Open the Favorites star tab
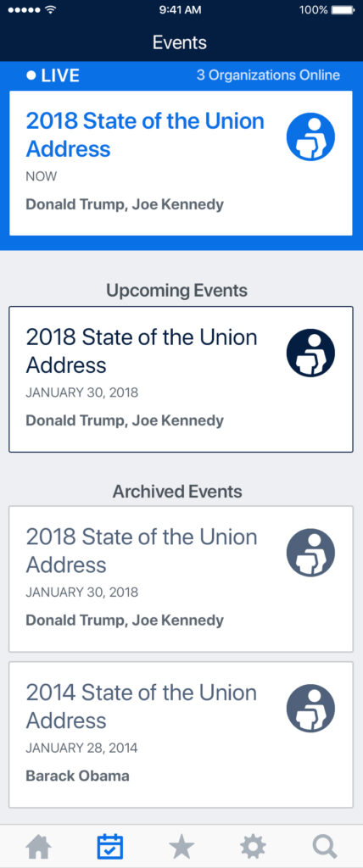Viewport: 363px width, 868px height. [181, 847]
